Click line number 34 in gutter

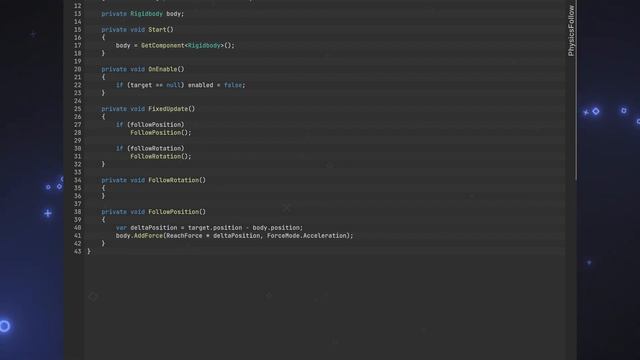(78, 180)
